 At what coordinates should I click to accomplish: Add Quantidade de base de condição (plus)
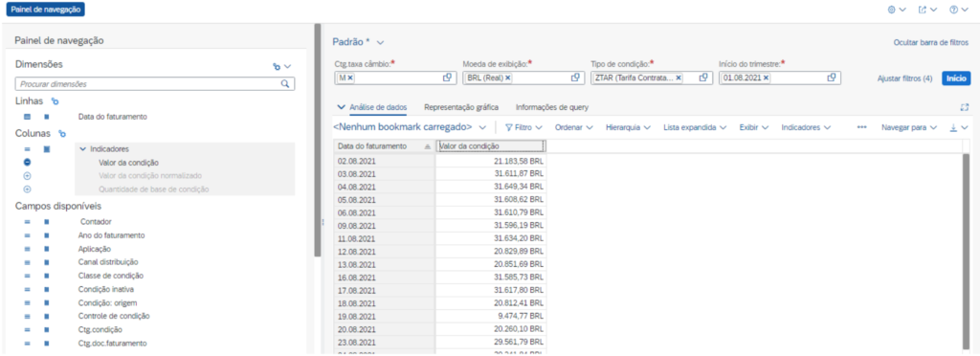pos(28,189)
